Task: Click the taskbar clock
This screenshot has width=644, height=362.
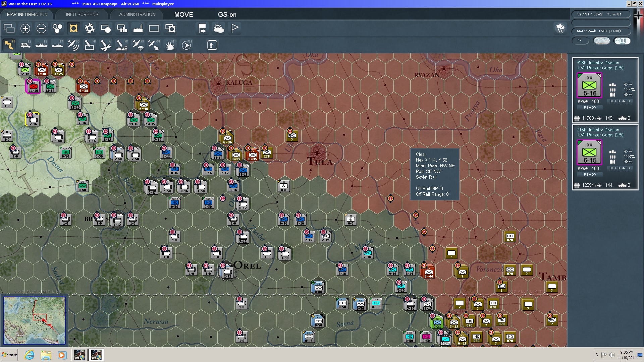Action: pos(627,355)
